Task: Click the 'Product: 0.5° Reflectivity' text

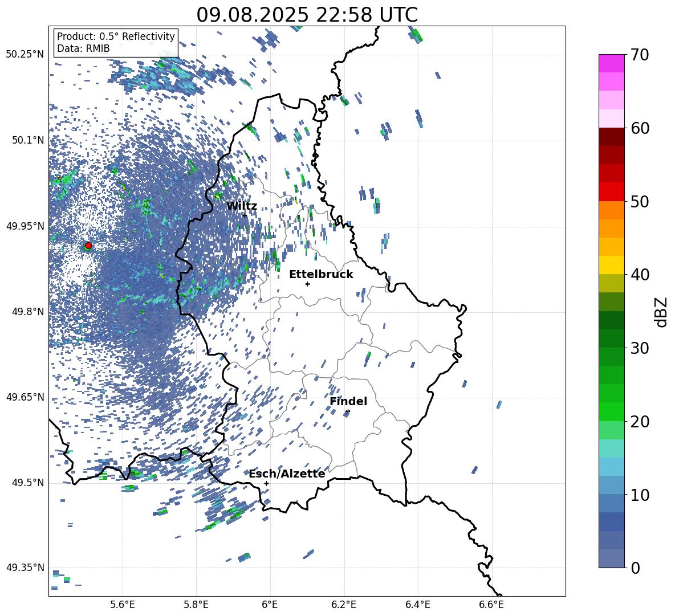Action: tap(116, 36)
